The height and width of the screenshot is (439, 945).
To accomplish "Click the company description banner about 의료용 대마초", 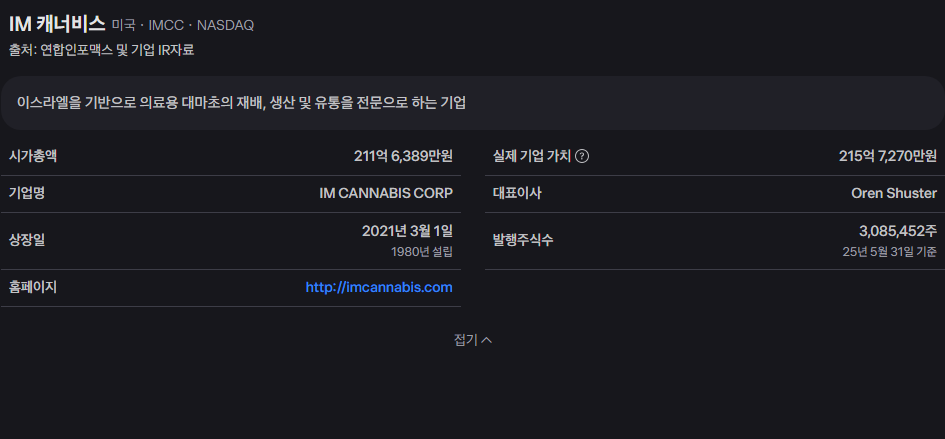I will [472, 103].
